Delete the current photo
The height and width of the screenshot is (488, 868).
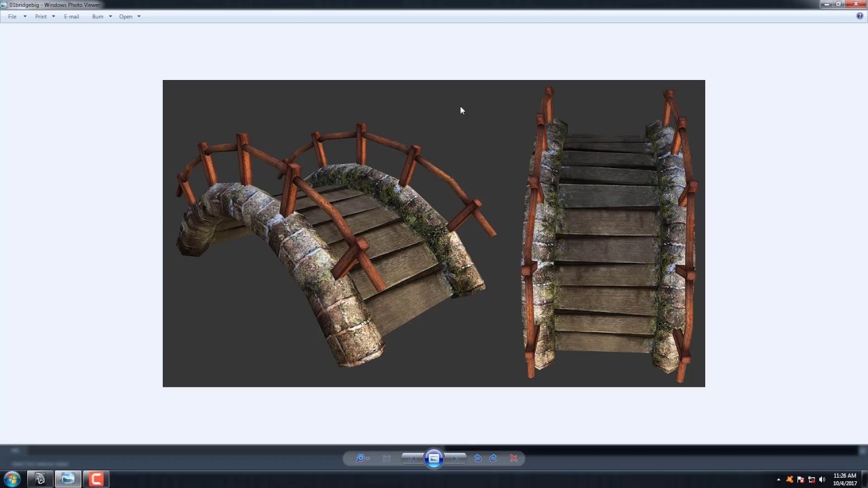(513, 458)
